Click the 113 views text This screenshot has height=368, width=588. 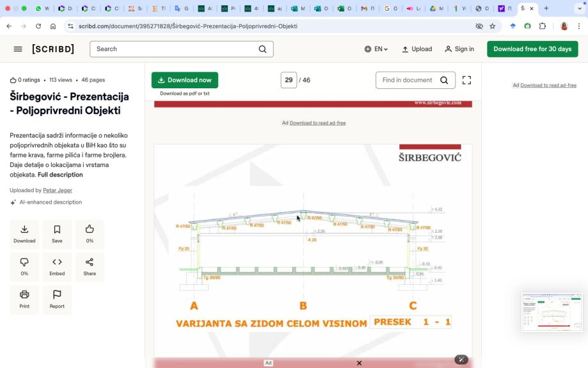click(x=60, y=80)
